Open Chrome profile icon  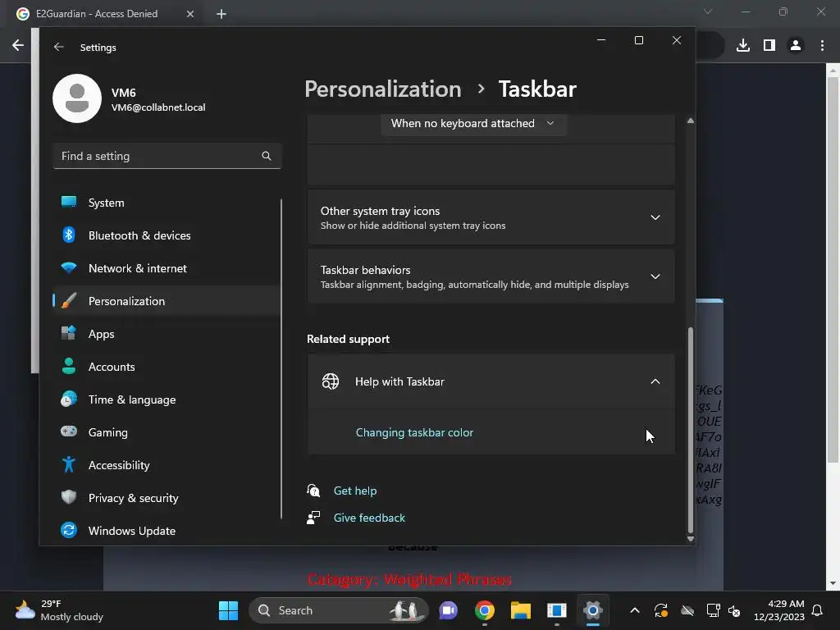[796, 46]
